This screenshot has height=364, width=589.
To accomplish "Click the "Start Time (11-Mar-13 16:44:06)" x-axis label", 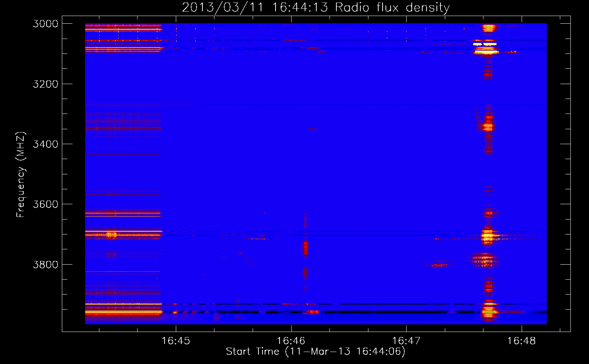I will (x=316, y=351).
